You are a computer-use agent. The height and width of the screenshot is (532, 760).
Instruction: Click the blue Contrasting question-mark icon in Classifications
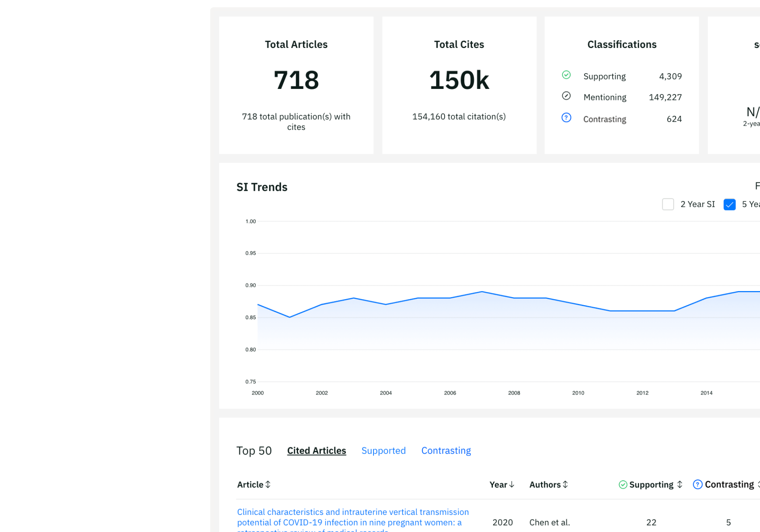566,118
